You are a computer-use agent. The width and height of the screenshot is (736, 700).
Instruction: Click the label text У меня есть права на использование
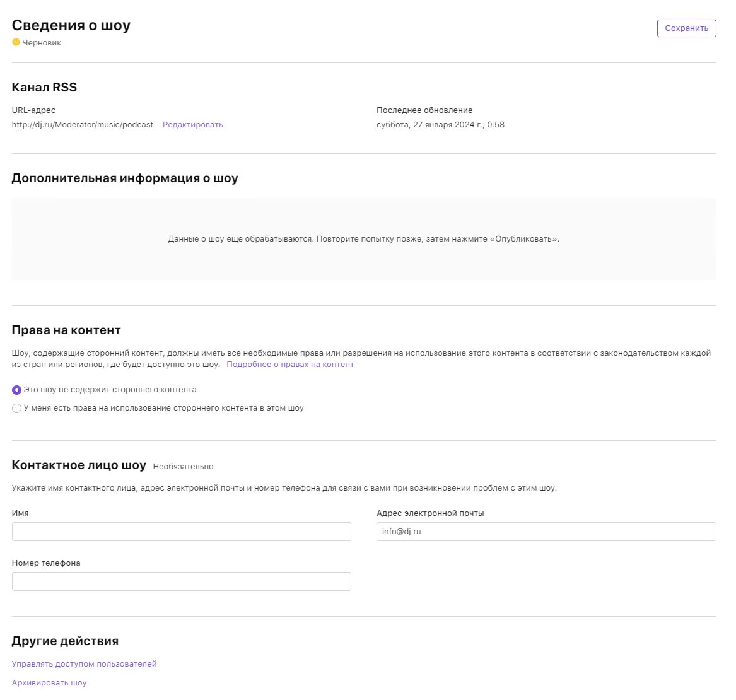tap(163, 408)
